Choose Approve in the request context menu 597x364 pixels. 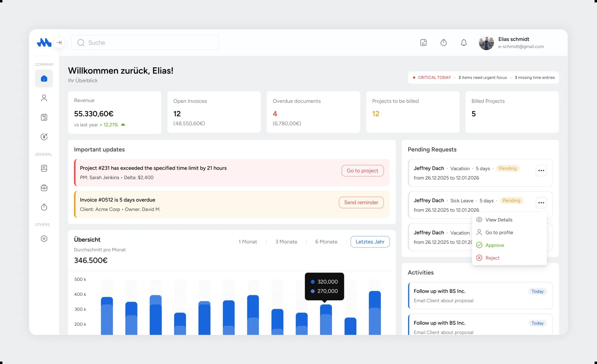click(x=495, y=245)
